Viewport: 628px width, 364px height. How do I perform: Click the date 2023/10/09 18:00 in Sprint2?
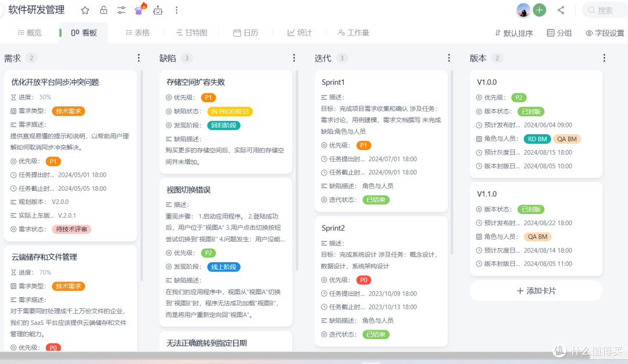[392, 294]
